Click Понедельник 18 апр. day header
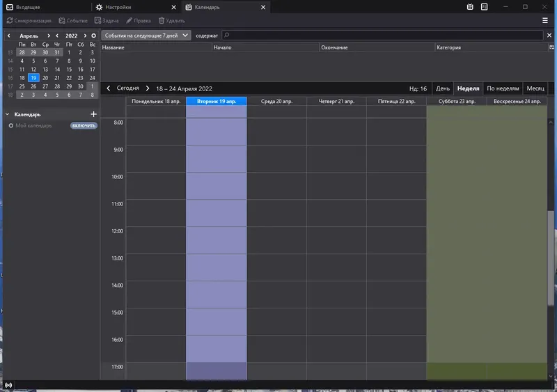 156,101
